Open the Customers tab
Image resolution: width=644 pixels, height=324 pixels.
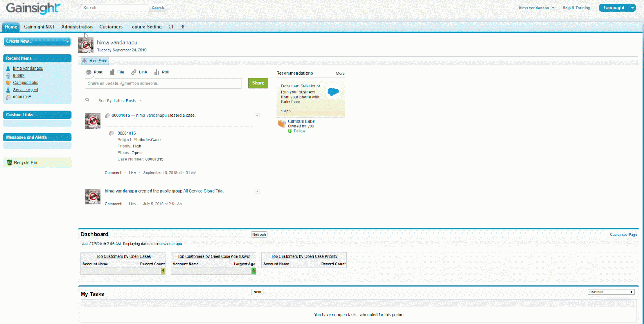click(111, 27)
